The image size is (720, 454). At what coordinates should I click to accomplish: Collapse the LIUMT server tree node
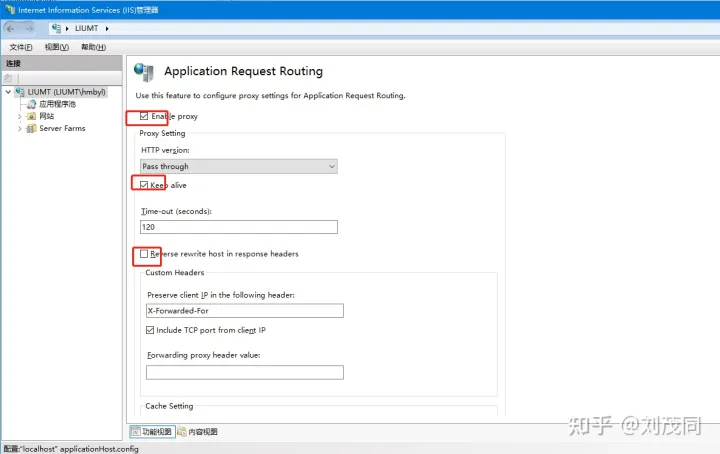pyautogui.click(x=8, y=92)
